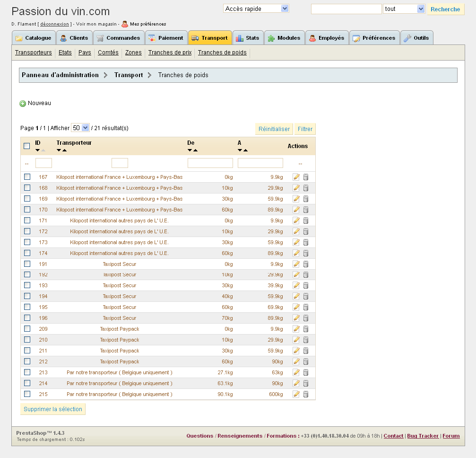Open the Stats tab
This screenshot has height=458, width=476.
[x=248, y=38]
